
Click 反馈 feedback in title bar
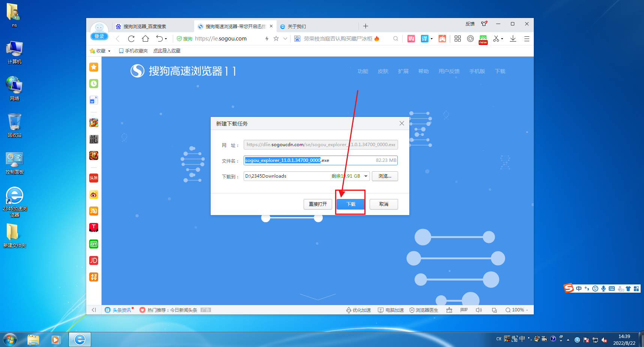point(470,24)
